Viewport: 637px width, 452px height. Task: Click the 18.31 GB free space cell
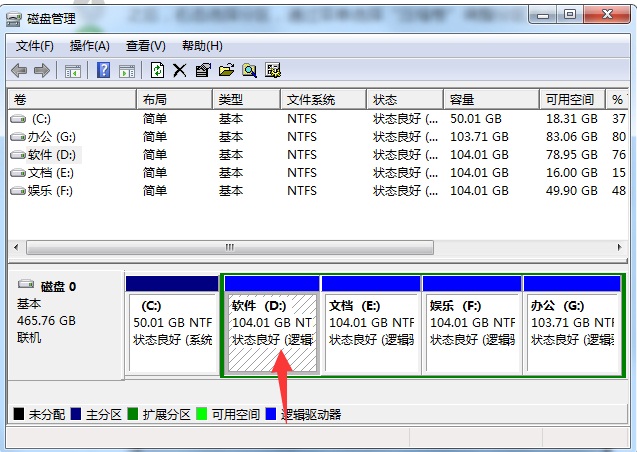coord(572,119)
